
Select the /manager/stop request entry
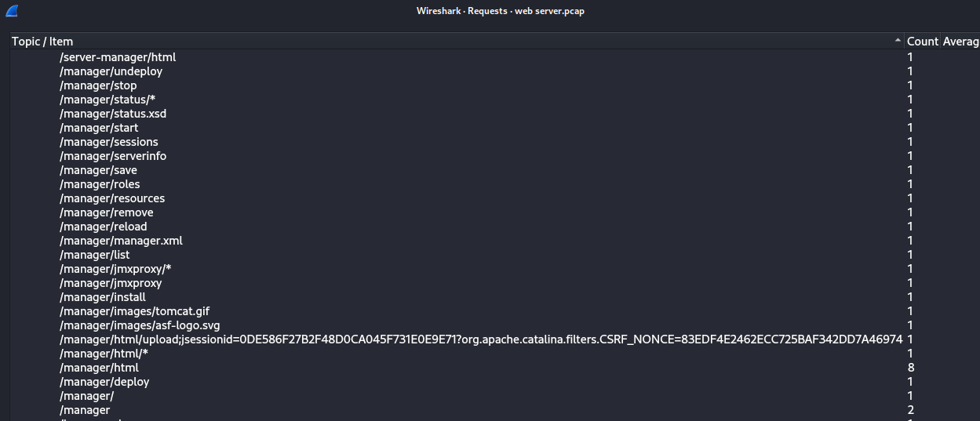coord(98,85)
